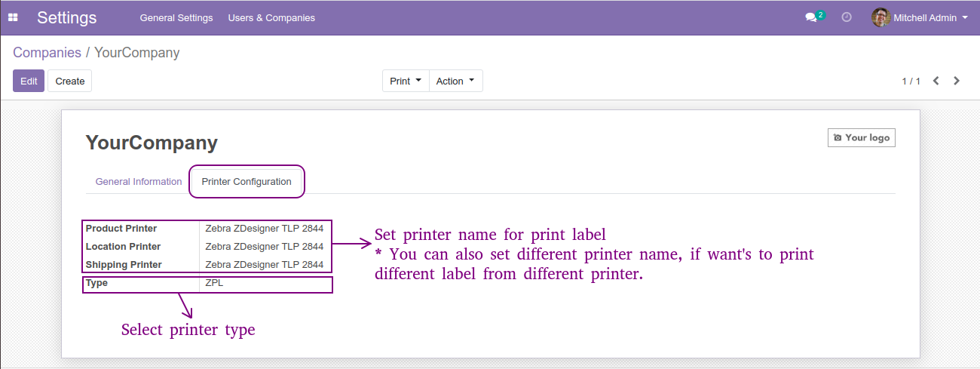Click the ZPL Type field value
The height and width of the screenshot is (369, 980).
point(214,283)
